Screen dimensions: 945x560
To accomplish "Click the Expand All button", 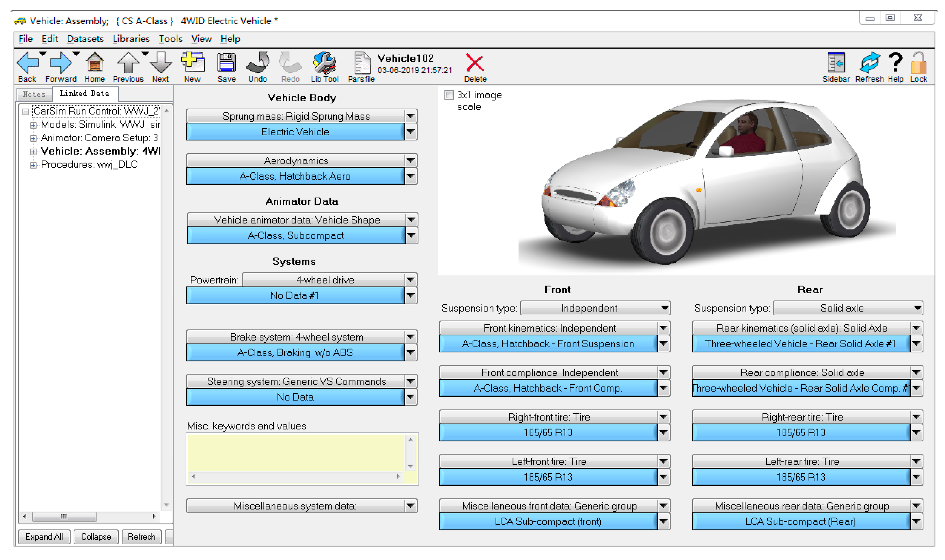I will pos(44,537).
